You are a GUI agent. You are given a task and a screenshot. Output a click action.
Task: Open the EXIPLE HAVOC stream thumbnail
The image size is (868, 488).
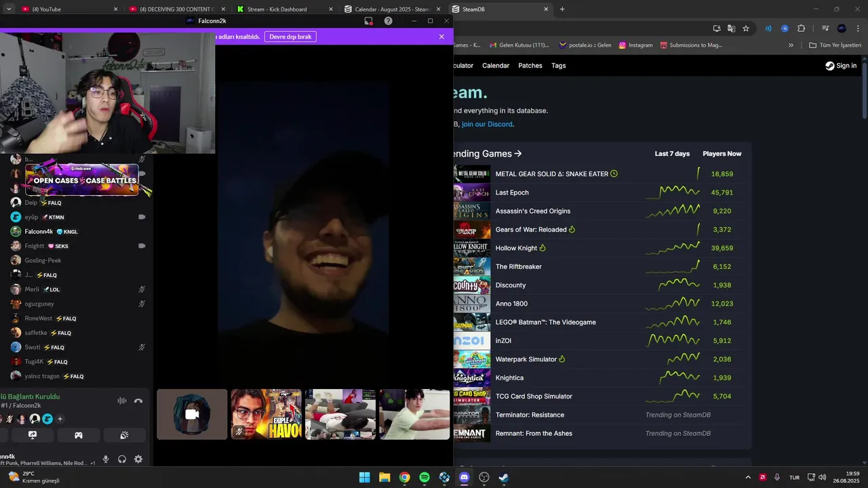point(267,414)
